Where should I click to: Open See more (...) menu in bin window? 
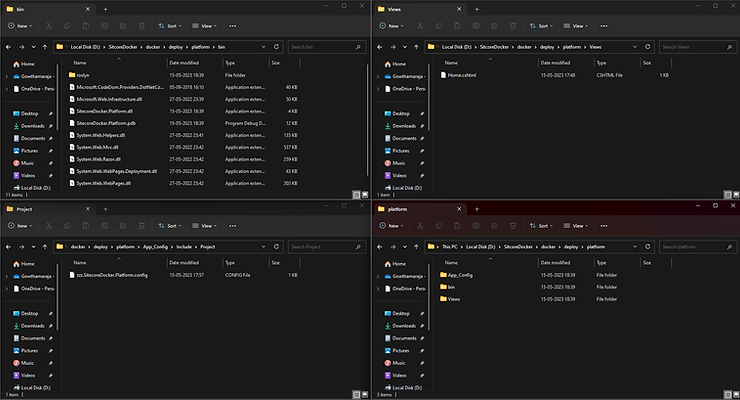coord(233,26)
